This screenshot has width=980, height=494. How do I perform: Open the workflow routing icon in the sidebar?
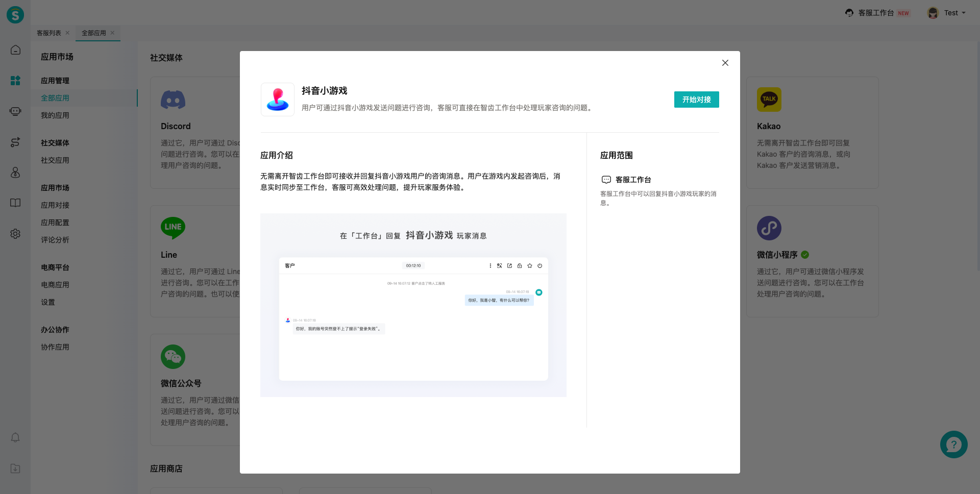[x=15, y=142]
